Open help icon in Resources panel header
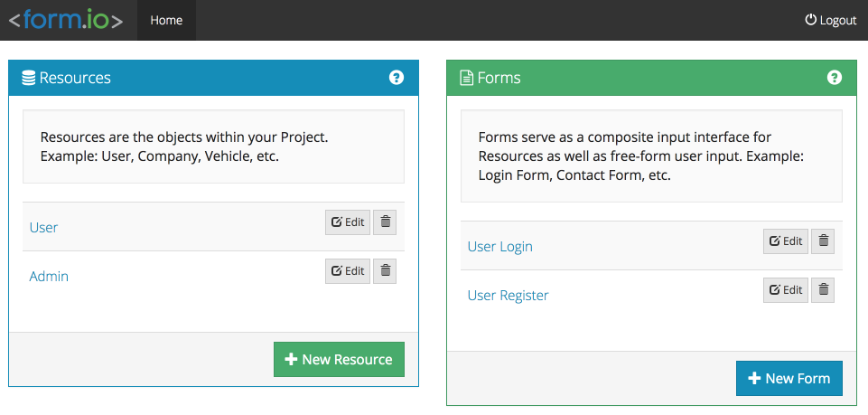The width and height of the screenshot is (868, 415). tap(397, 78)
